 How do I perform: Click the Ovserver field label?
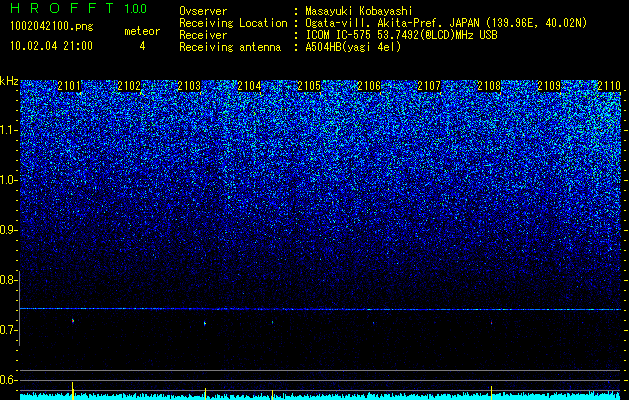click(x=203, y=11)
